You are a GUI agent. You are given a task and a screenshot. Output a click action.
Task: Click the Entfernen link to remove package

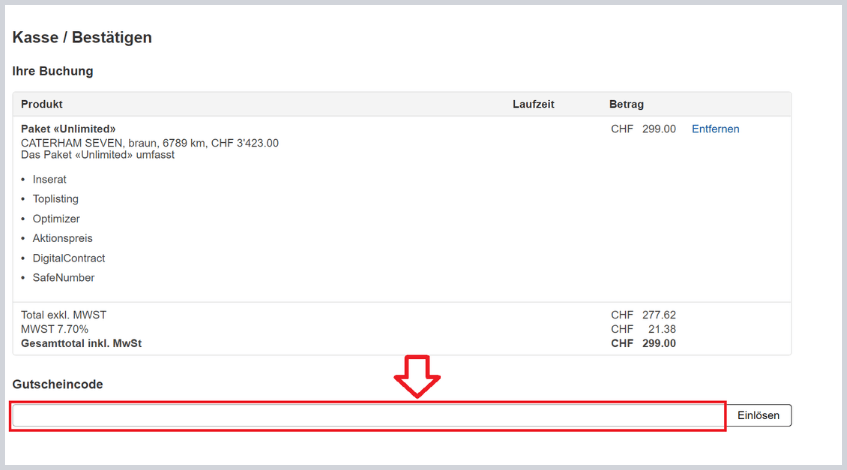pos(715,129)
